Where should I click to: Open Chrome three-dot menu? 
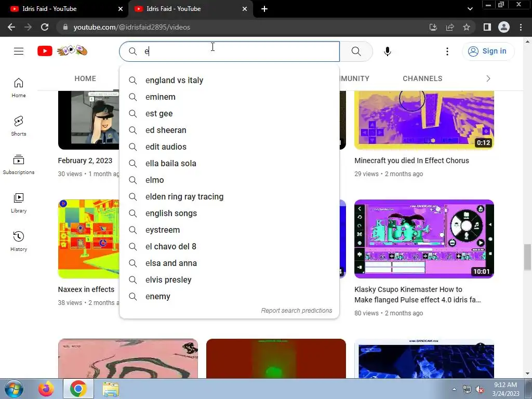(521, 27)
